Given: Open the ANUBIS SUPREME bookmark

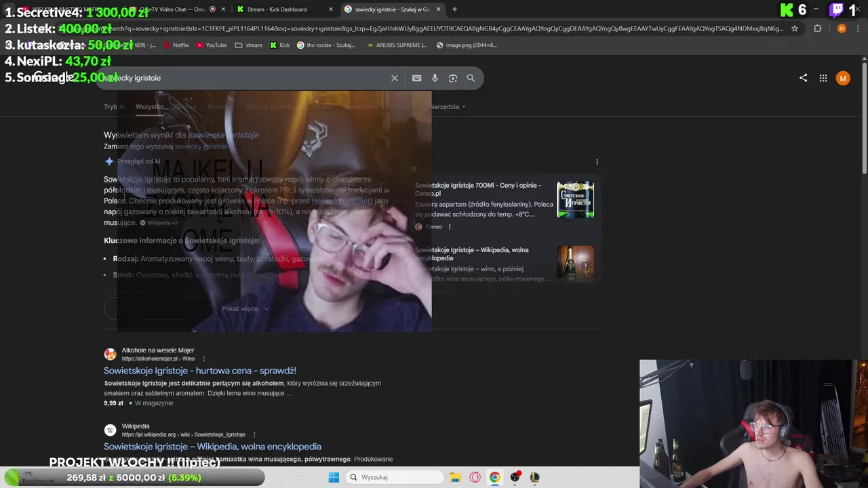Looking at the screenshot, I should [397, 45].
